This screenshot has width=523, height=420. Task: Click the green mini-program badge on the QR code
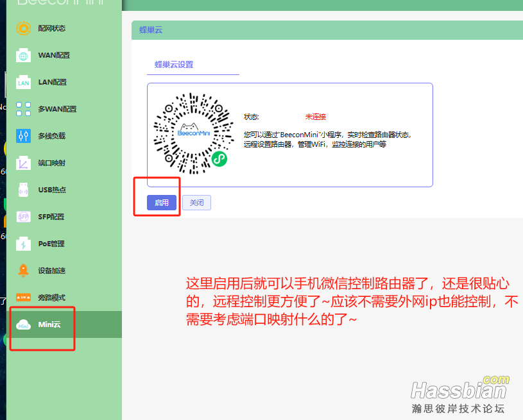pos(219,159)
